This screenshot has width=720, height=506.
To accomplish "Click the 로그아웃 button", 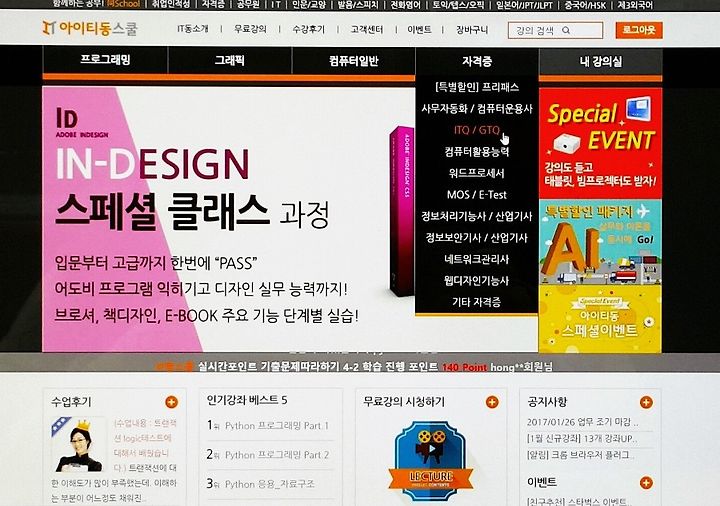I will (639, 30).
